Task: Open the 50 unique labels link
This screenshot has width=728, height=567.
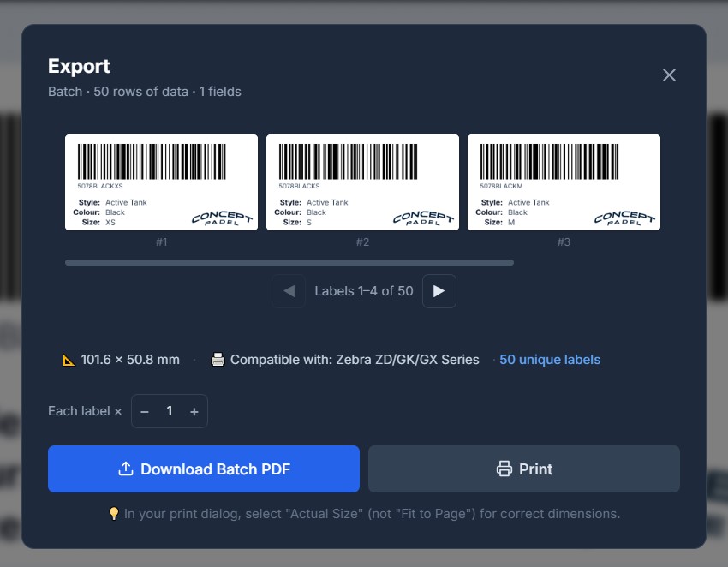Action: click(550, 360)
